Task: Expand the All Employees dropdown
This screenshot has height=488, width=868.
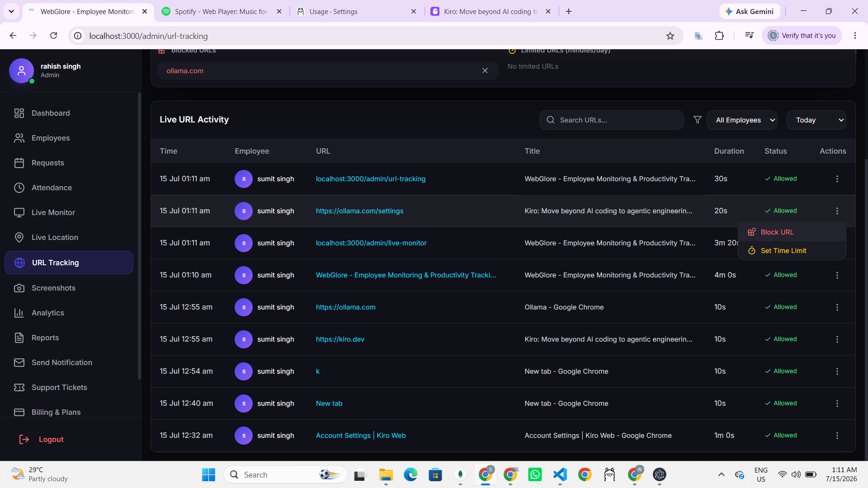Action: 742,120
